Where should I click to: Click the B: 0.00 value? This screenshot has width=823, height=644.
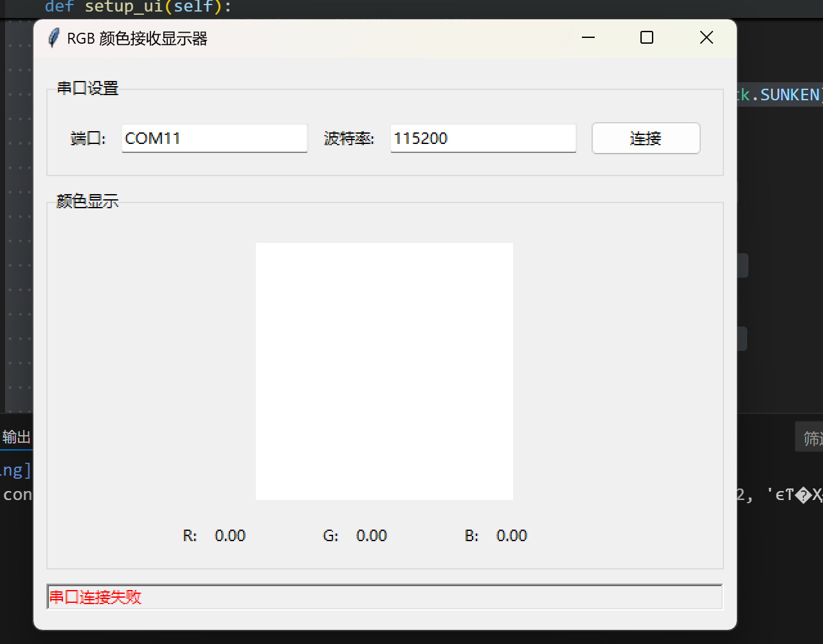[512, 535]
